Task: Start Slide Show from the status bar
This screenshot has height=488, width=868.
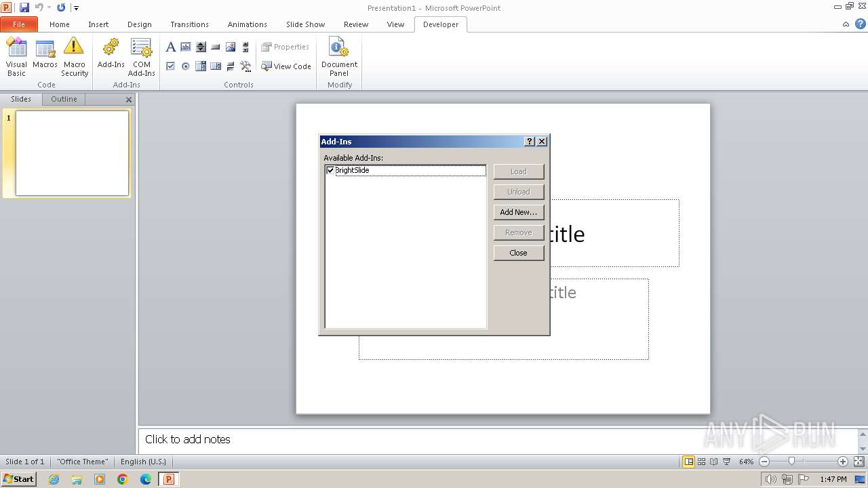Action: tap(726, 462)
